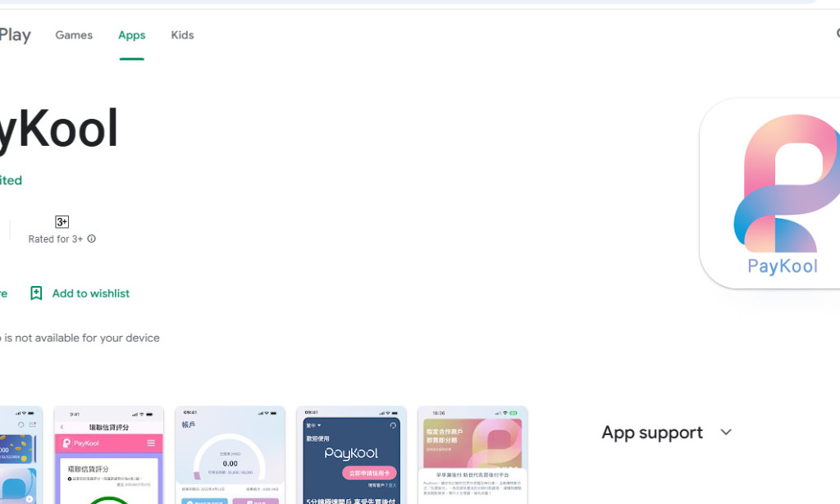Click the 3+ content rating badge
Viewport: 840px width, 504px height.
click(x=62, y=222)
